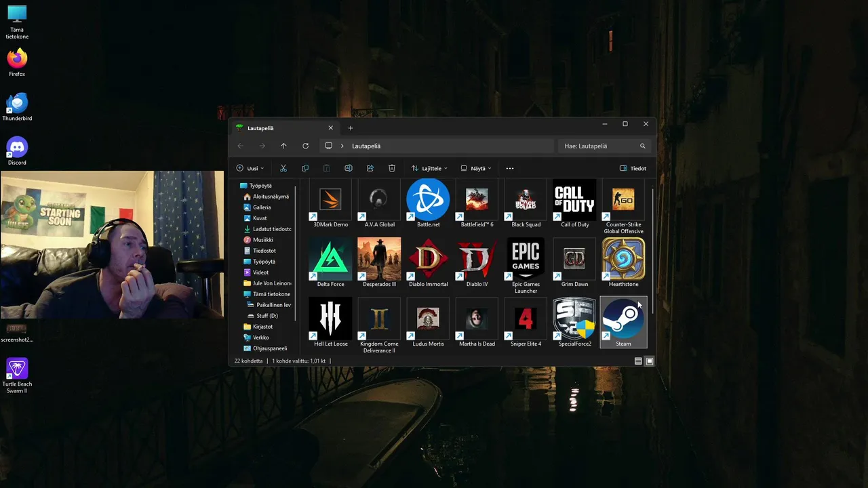Select the Hell Let Loose shortcut
The width and height of the screenshot is (868, 488).
330,323
